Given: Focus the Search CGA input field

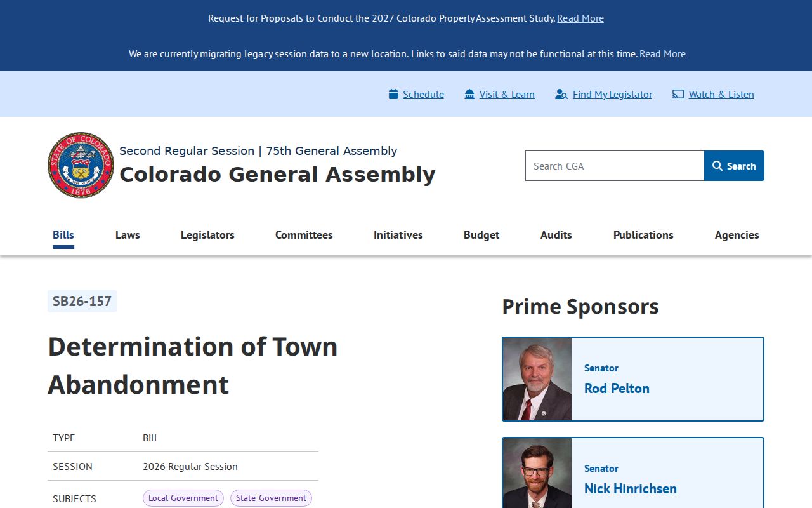Looking at the screenshot, I should point(615,166).
